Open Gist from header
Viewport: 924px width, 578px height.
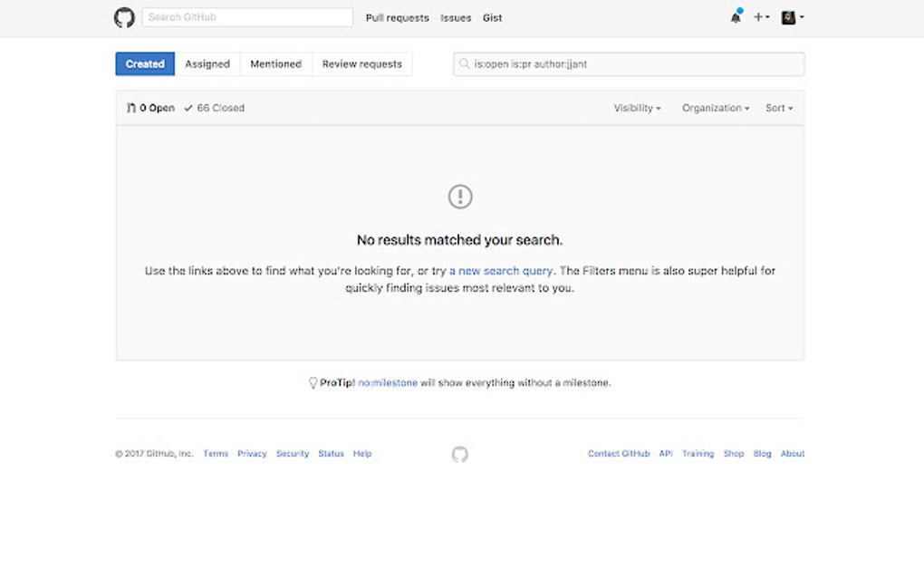click(492, 18)
